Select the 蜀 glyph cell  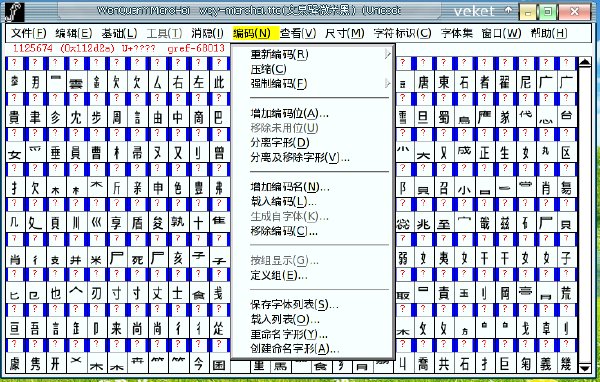point(444,117)
